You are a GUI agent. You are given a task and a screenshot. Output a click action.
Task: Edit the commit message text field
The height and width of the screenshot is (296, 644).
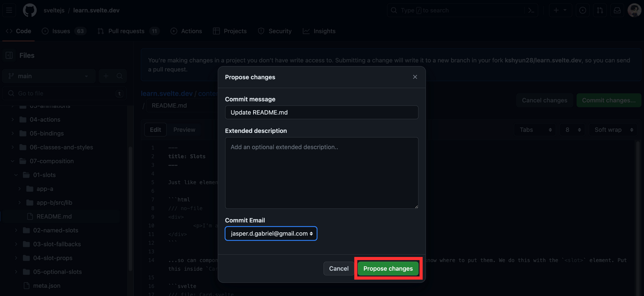coord(321,112)
